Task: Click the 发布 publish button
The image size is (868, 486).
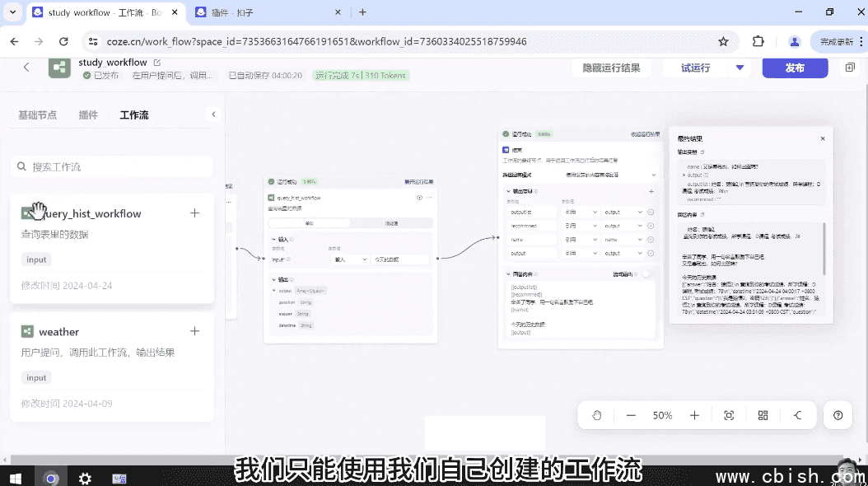Action: point(795,68)
